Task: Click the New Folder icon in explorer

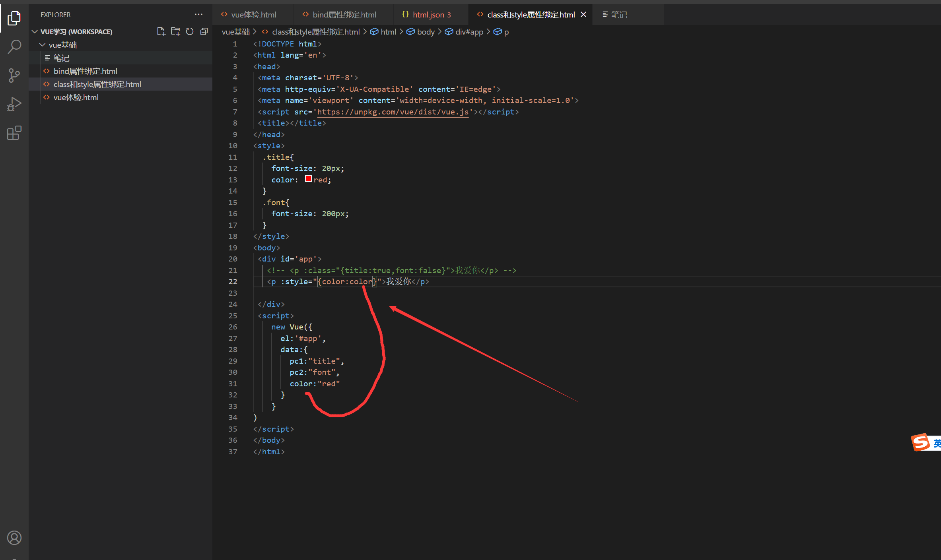Action: pyautogui.click(x=175, y=32)
